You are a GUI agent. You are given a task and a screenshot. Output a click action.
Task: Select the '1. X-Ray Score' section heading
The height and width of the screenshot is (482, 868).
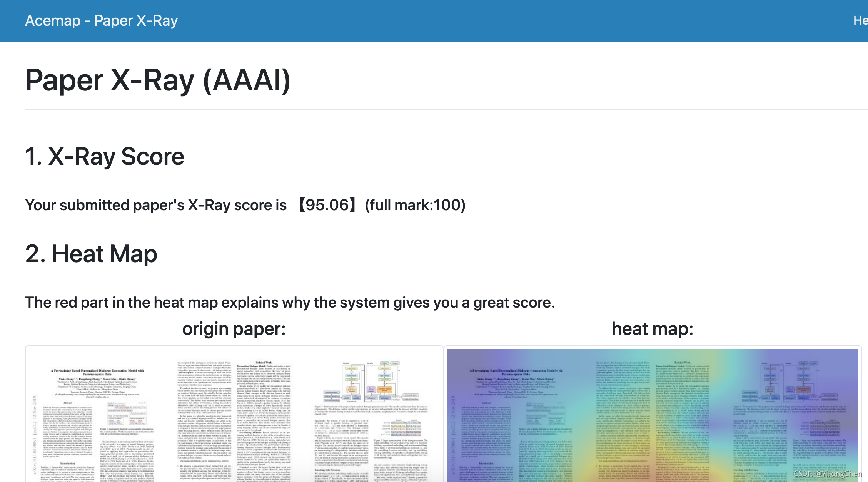click(x=105, y=156)
